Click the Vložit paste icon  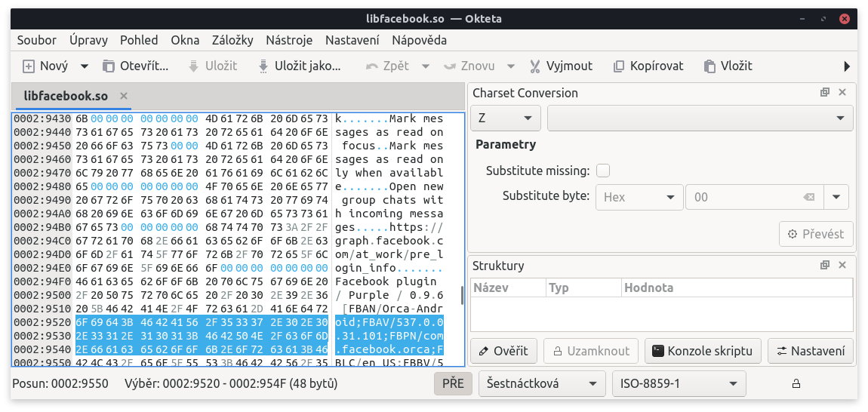[x=709, y=66]
